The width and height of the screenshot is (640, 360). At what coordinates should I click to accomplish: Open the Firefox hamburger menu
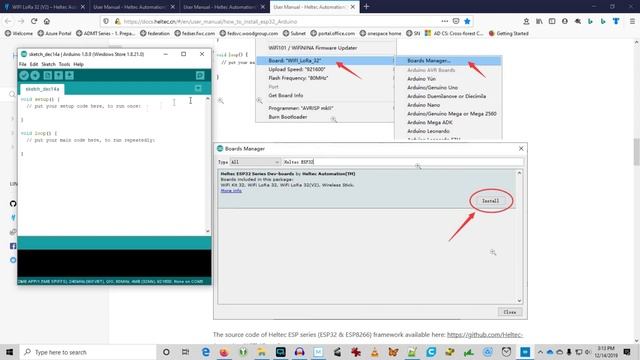point(632,21)
